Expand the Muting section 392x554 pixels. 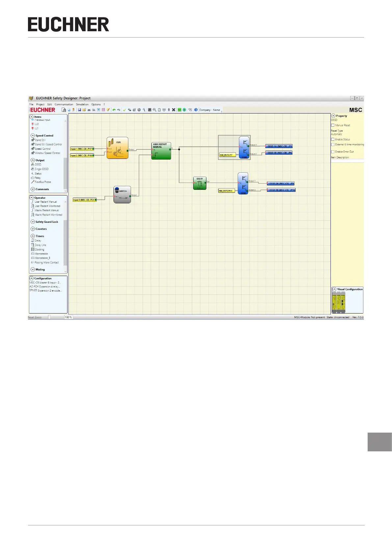tap(33, 269)
